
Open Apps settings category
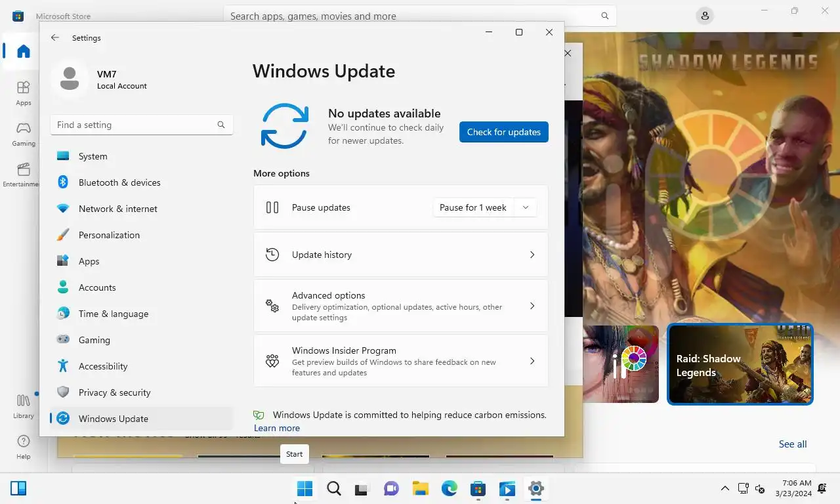click(x=141, y=261)
